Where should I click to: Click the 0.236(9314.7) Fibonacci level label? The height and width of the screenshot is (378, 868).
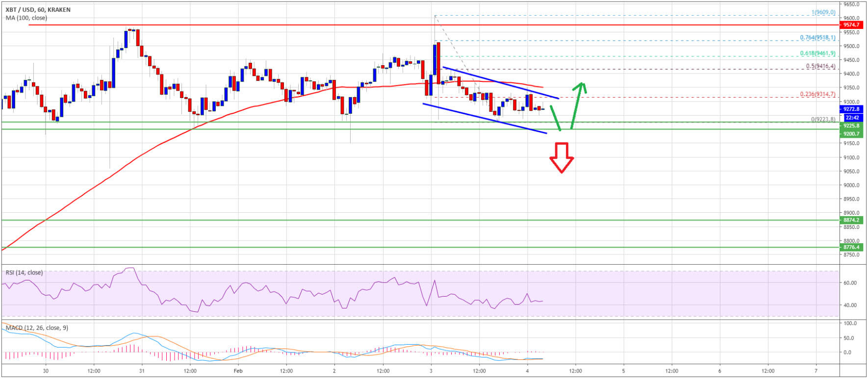click(817, 94)
